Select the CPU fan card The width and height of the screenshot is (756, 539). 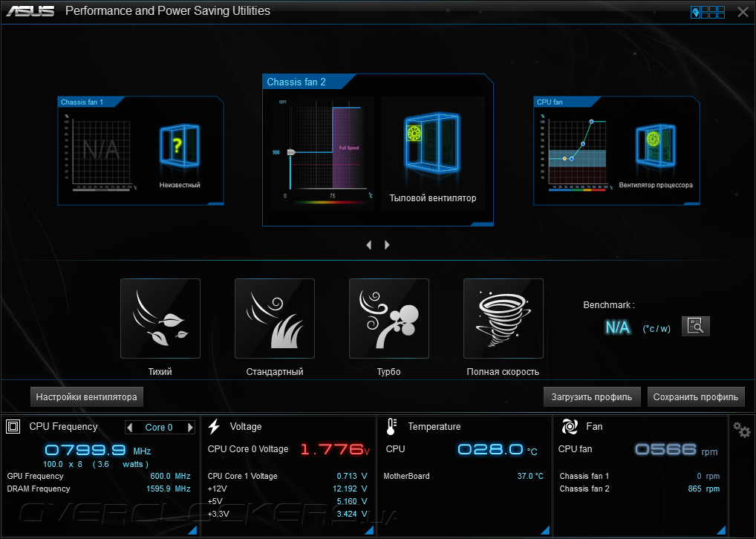pyautogui.click(x=616, y=151)
